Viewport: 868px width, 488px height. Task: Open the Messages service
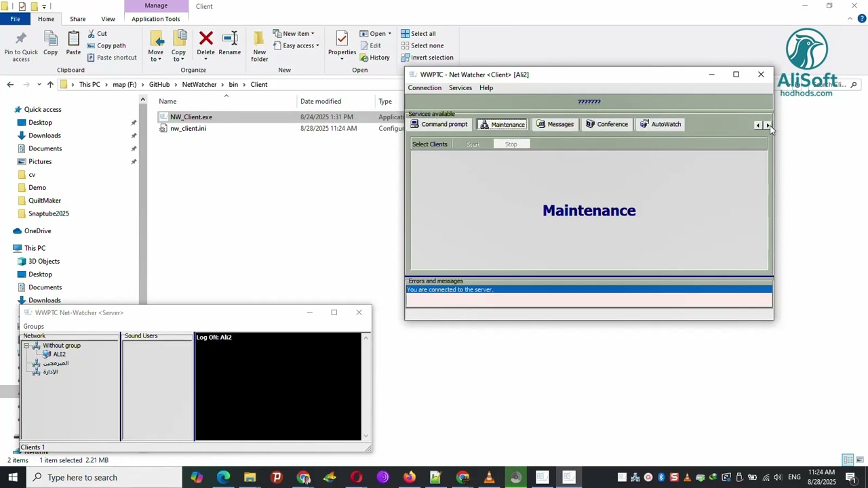click(555, 124)
